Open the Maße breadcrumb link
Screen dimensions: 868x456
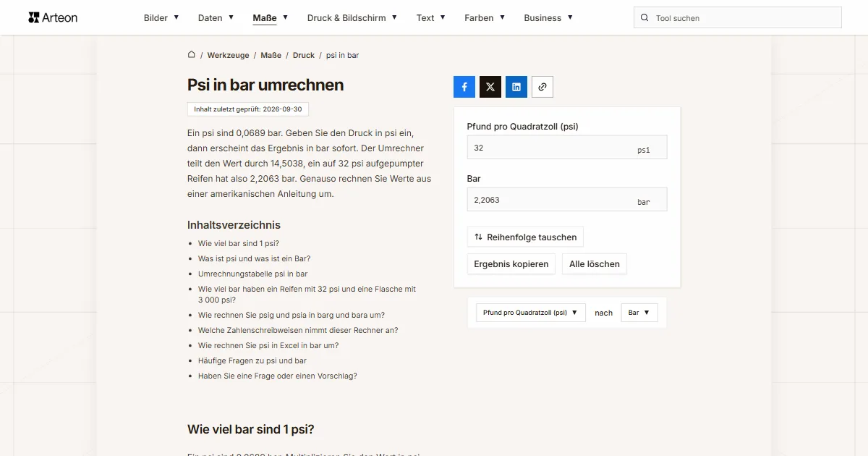click(x=271, y=55)
